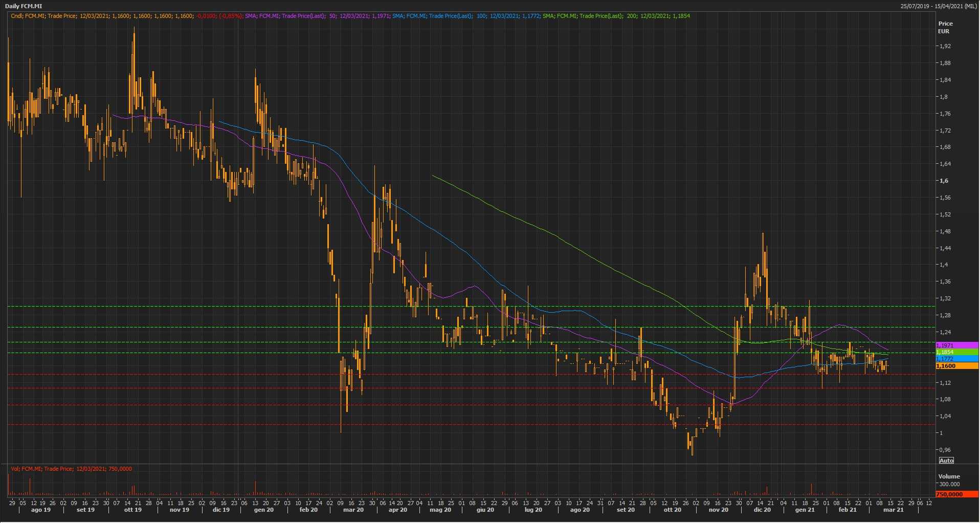Click the Price EUR axis heading
Screen dimensions: 980x523
tap(945, 27)
